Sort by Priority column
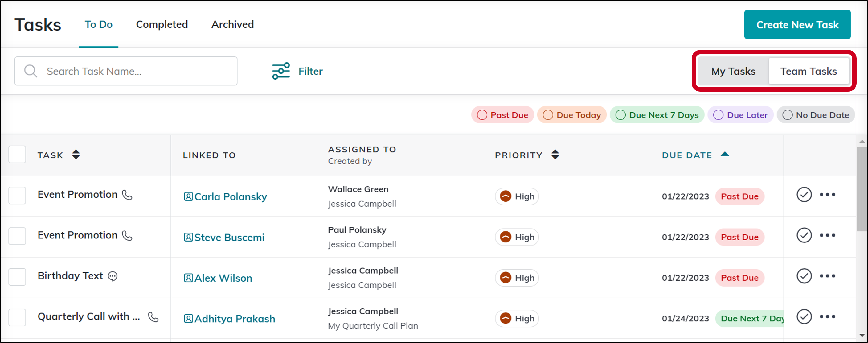Image resolution: width=868 pixels, height=343 pixels. pyautogui.click(x=555, y=155)
